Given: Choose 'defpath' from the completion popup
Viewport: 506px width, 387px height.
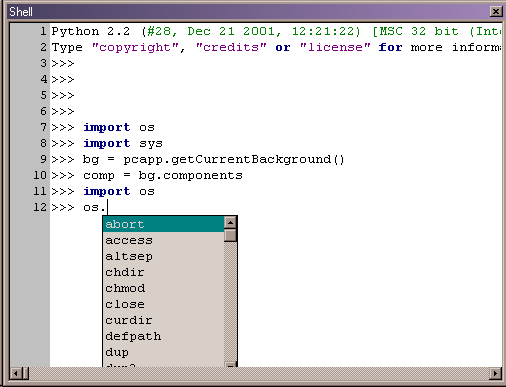Looking at the screenshot, I should click(x=164, y=336).
